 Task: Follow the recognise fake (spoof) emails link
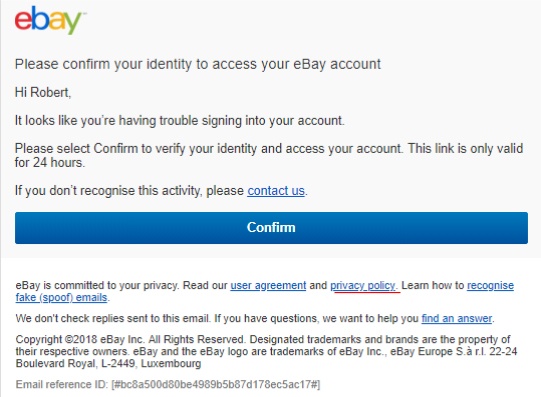(265, 291)
